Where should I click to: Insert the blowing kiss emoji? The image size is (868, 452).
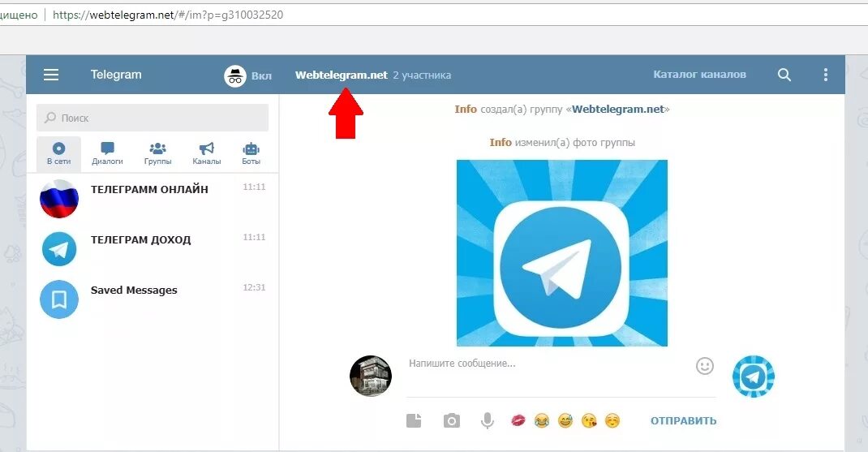click(589, 421)
